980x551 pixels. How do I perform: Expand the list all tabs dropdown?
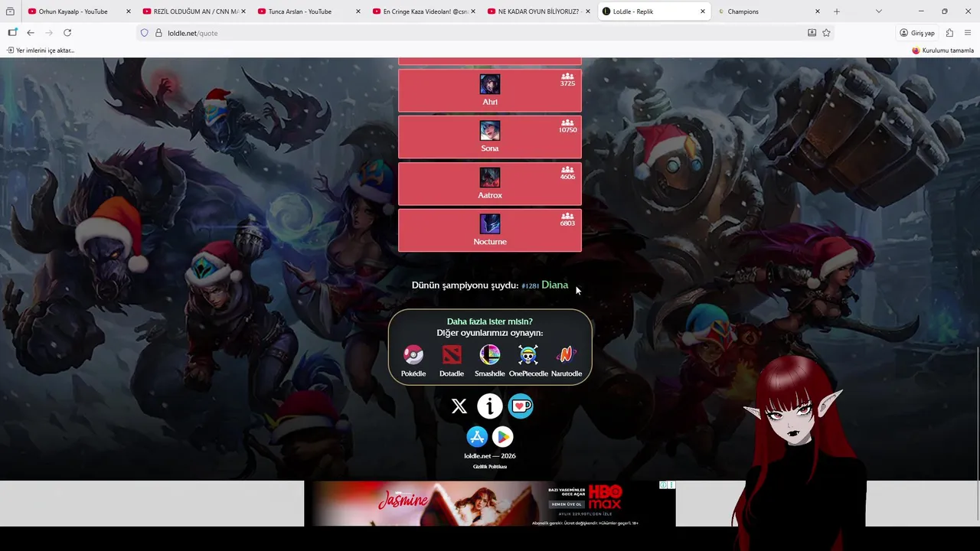tap(878, 11)
